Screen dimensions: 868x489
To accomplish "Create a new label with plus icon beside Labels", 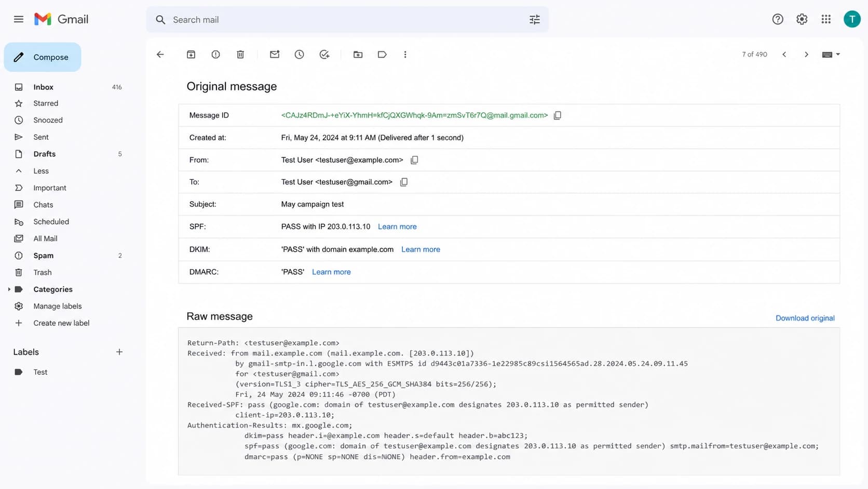I will (119, 352).
